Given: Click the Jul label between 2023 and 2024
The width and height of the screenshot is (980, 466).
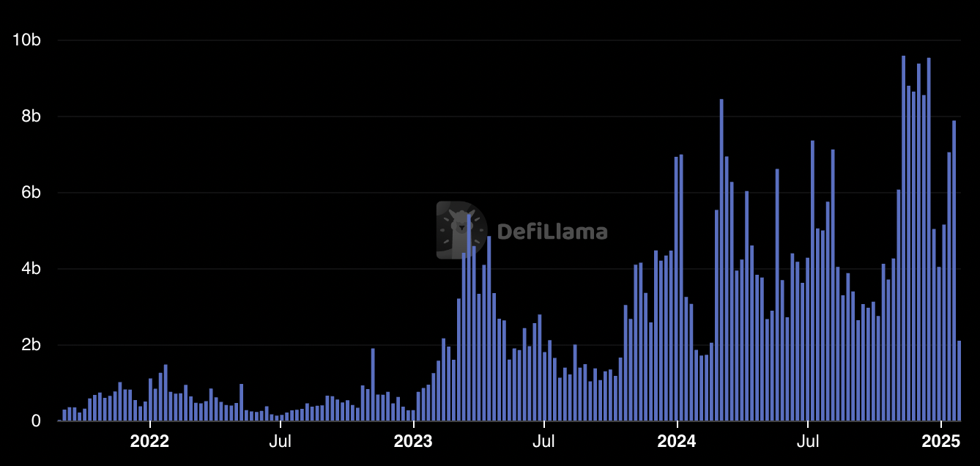Looking at the screenshot, I should tap(543, 442).
